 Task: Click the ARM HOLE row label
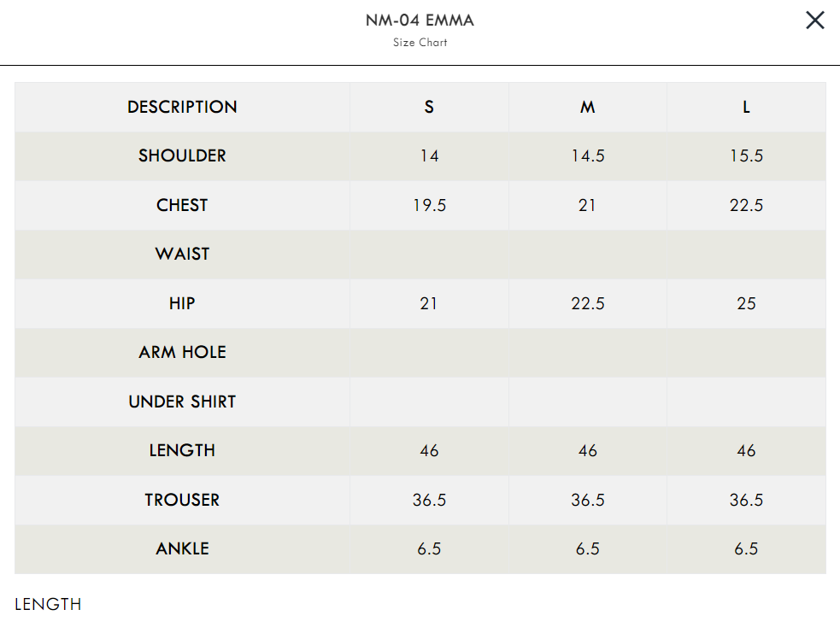[182, 352]
